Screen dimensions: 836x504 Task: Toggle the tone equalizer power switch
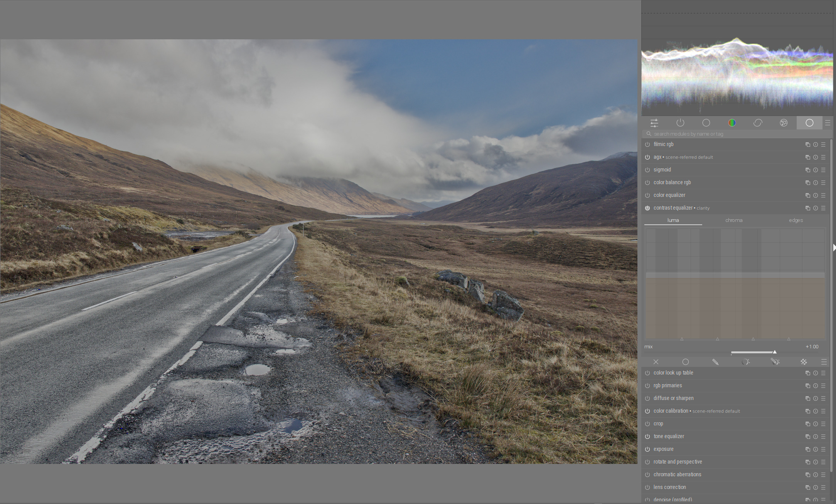pos(647,437)
